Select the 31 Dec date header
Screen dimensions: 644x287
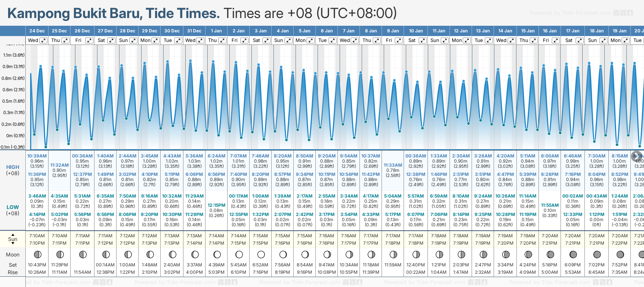click(x=194, y=31)
